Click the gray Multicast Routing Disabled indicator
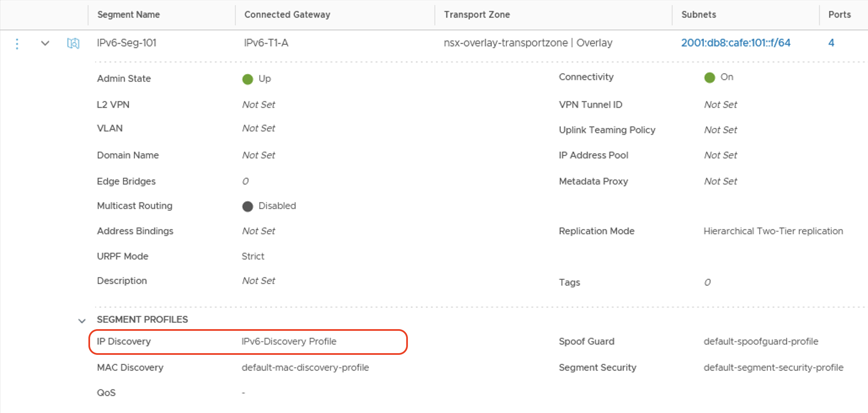This screenshot has width=868, height=413. click(x=248, y=206)
